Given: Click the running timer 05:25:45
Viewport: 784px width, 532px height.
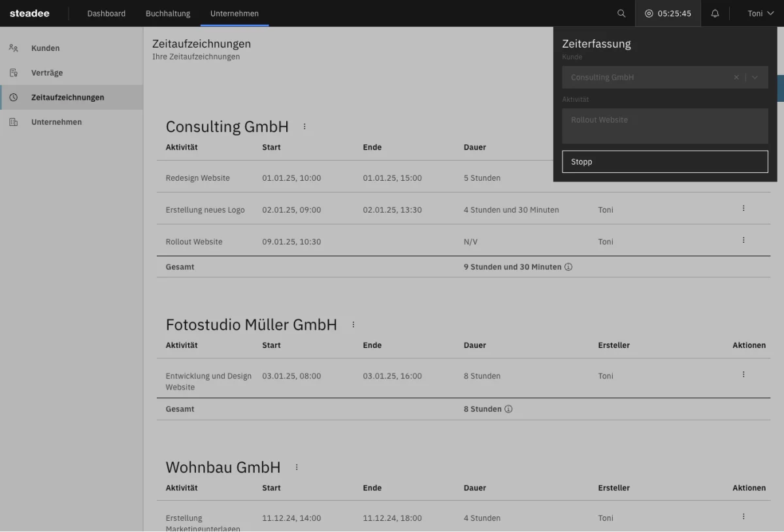Looking at the screenshot, I should [668, 14].
